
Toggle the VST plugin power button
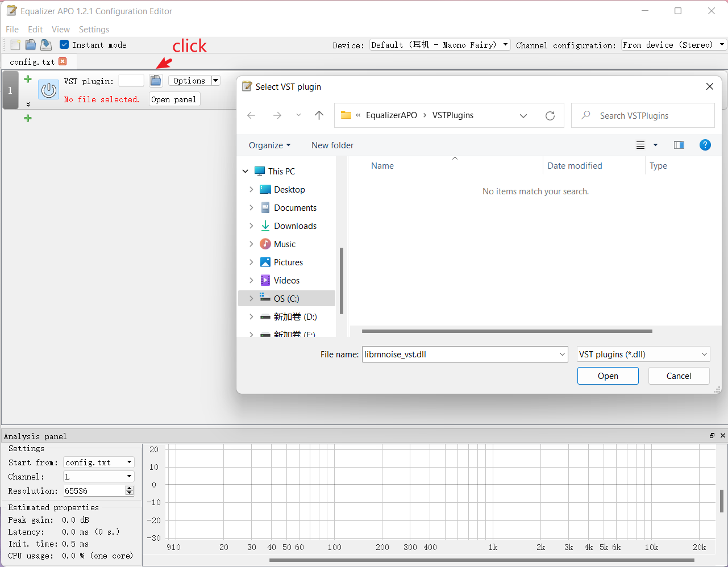click(x=49, y=90)
